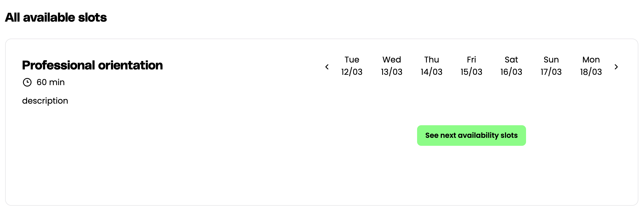
Task: Select the 14/03 date text
Action: (x=431, y=72)
